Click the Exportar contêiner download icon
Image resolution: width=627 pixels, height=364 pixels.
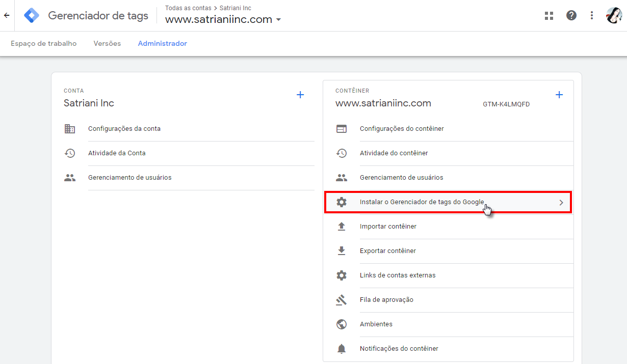coord(342,250)
